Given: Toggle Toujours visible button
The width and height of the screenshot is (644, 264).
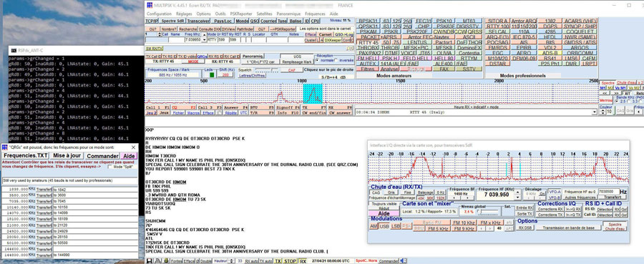Looking at the screenshot, I should click(384, 204).
